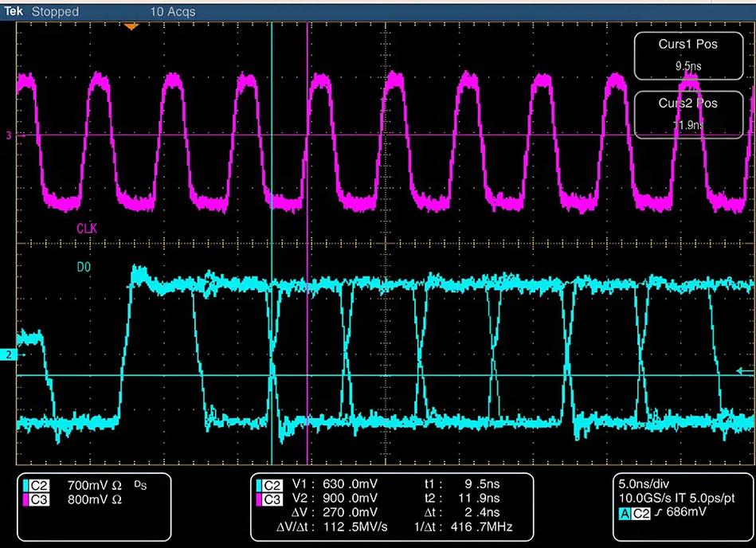
Task: Select the channel 3 ground reference marker
Action: [9, 135]
